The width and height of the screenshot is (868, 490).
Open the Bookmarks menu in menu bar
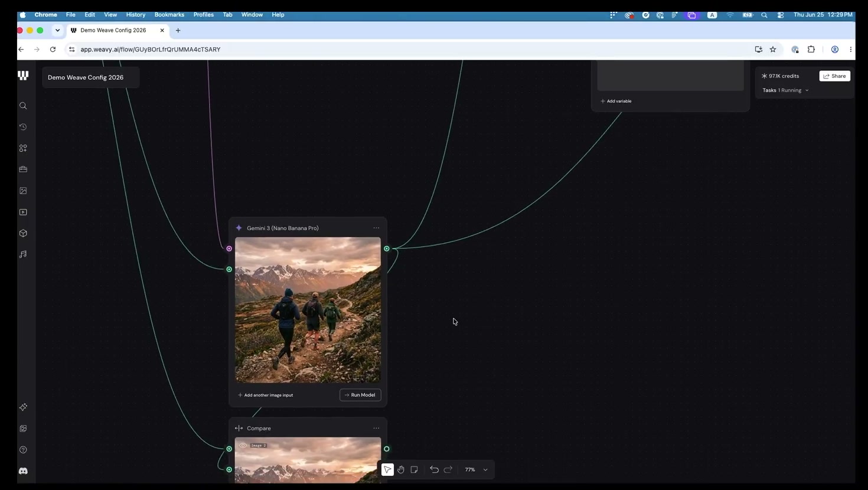pyautogui.click(x=169, y=15)
